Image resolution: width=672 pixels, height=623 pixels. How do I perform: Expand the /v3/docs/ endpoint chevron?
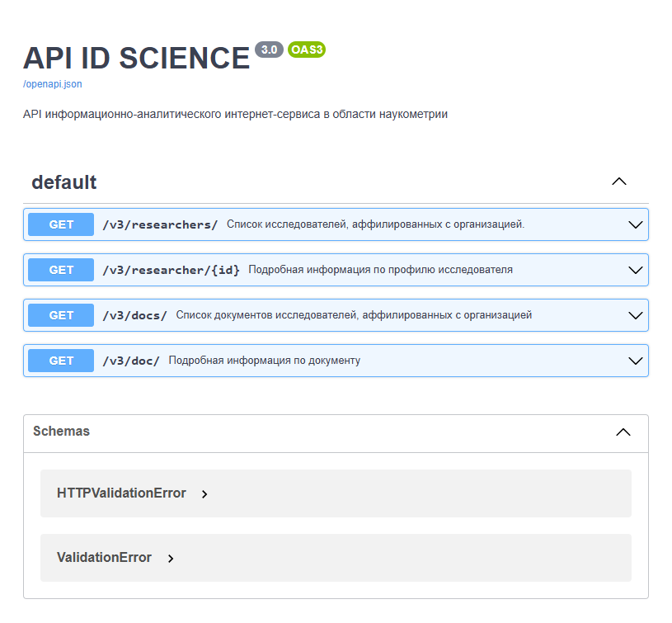635,314
